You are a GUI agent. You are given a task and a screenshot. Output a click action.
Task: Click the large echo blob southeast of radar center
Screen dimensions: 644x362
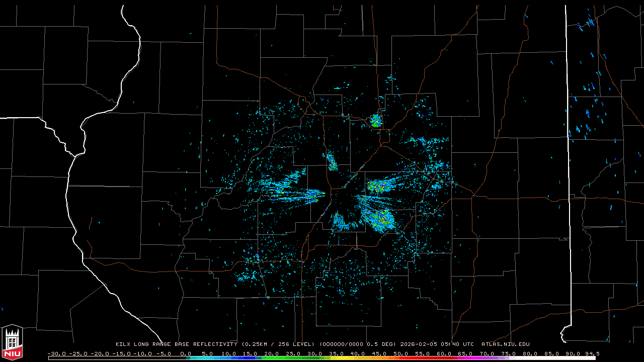tap(377, 218)
